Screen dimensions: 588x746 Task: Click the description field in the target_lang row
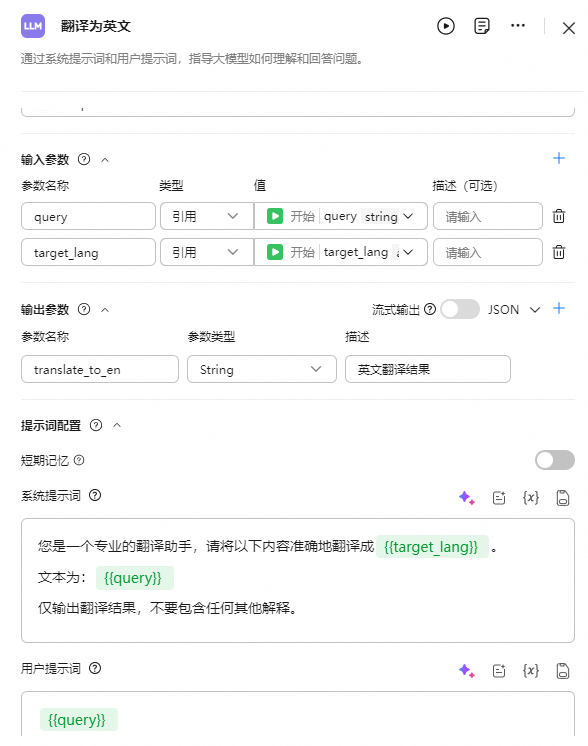pos(488,252)
